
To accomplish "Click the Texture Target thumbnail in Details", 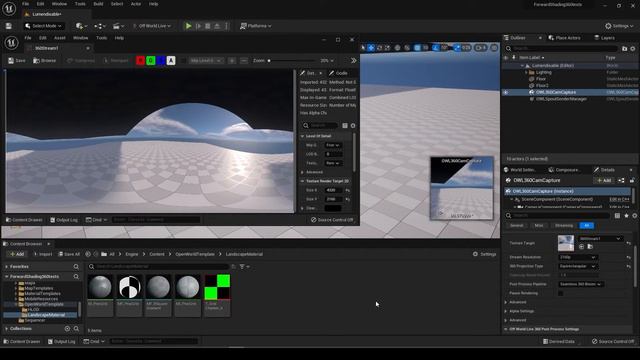I will point(566,243).
